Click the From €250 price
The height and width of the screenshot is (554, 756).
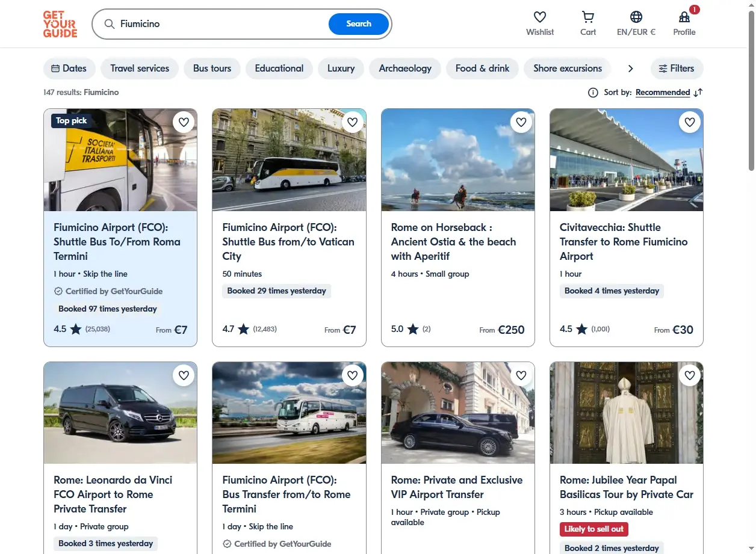tap(502, 330)
